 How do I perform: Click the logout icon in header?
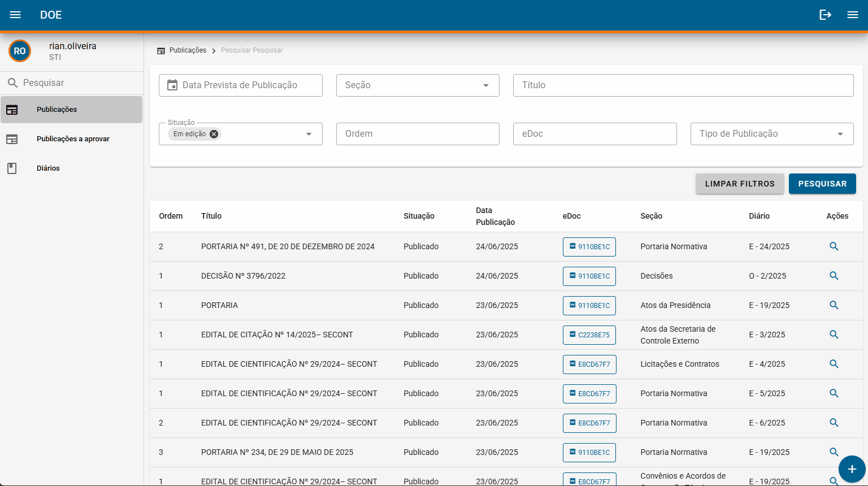(826, 15)
